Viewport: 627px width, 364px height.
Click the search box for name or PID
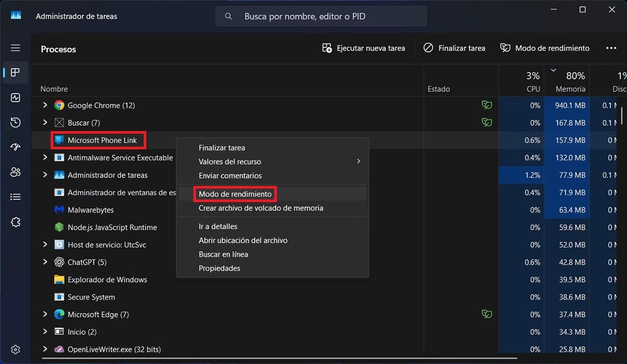point(321,16)
